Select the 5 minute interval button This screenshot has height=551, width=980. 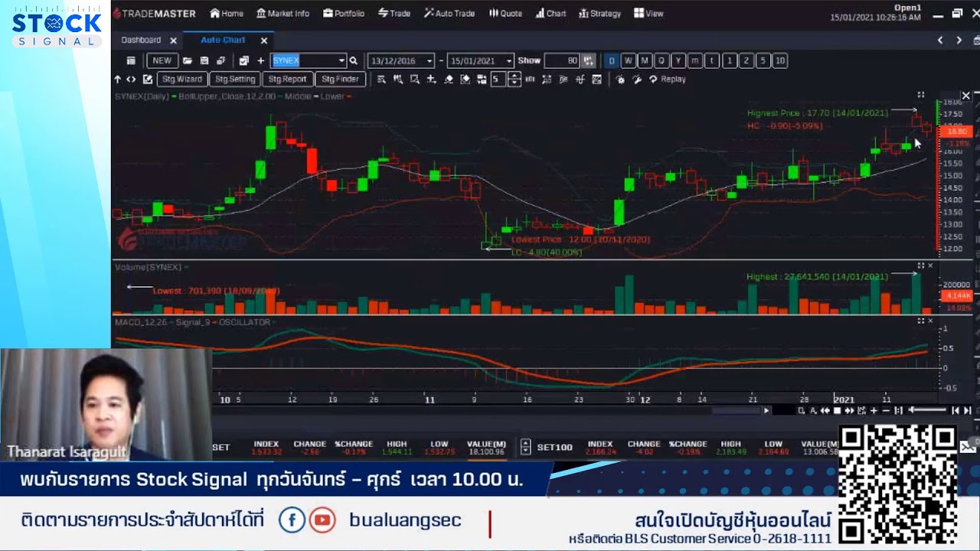pos(763,60)
